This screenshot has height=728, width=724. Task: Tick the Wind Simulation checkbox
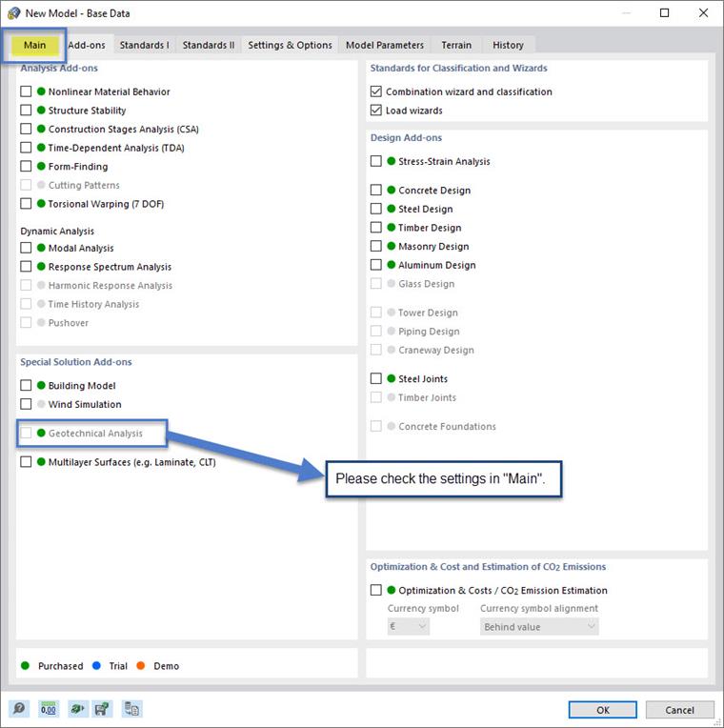point(26,404)
